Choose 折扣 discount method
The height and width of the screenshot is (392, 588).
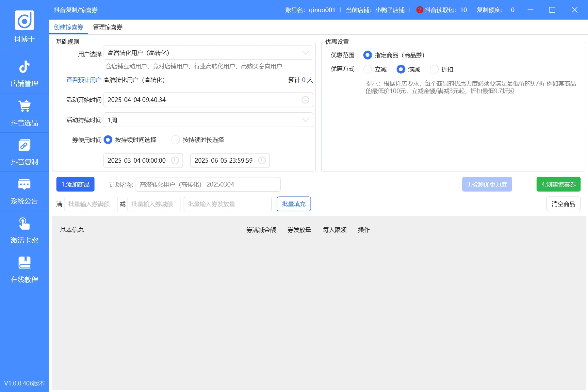[434, 69]
